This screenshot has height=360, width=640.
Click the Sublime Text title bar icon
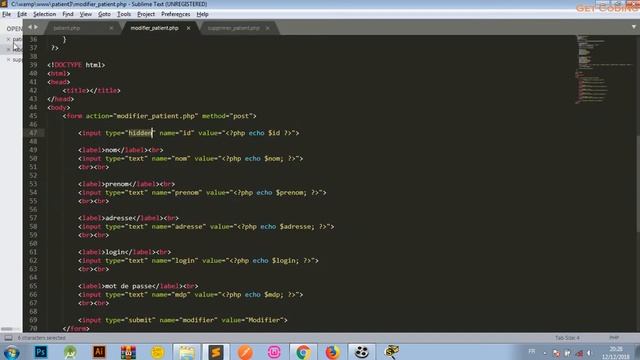pyautogui.click(x=4, y=4)
